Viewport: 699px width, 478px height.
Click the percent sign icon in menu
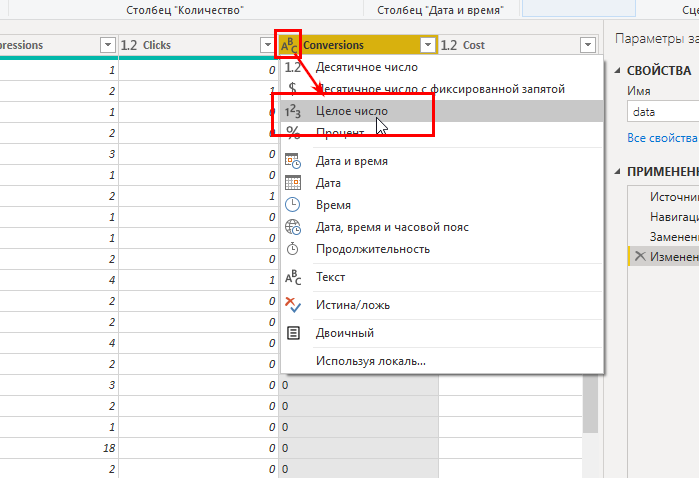(293, 132)
